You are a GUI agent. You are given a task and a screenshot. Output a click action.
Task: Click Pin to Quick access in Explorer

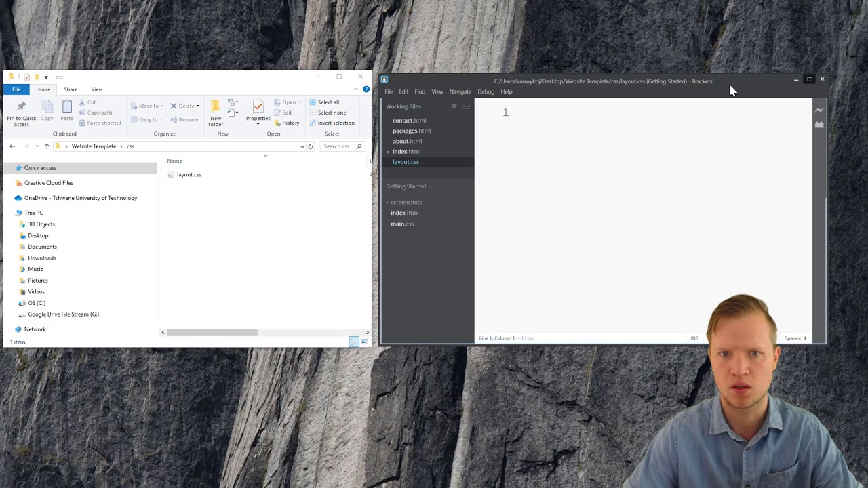(21, 113)
